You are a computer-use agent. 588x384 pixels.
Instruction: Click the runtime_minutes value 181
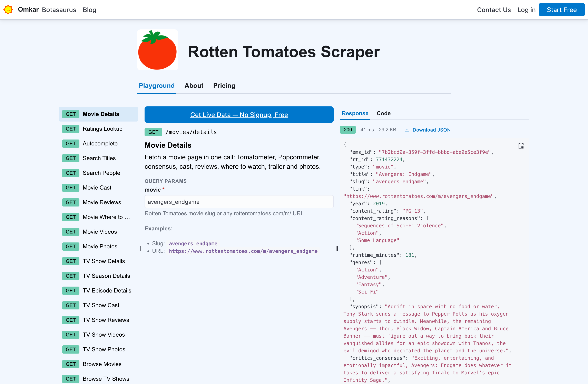[x=410, y=255]
